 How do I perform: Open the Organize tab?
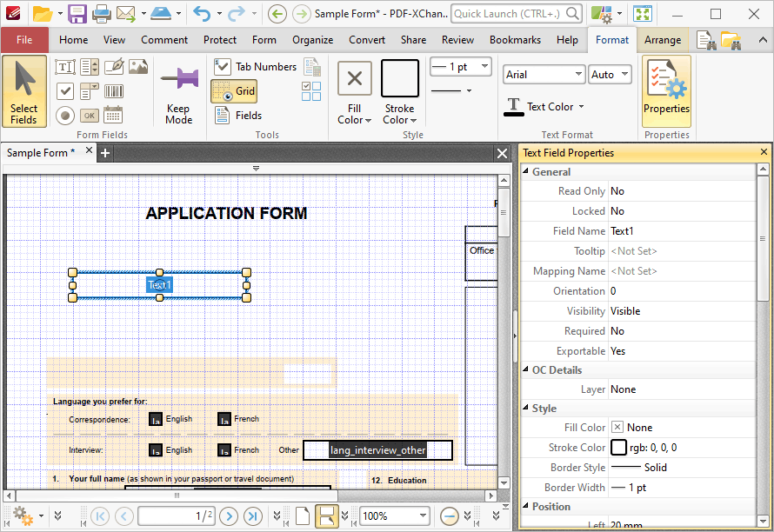pyautogui.click(x=312, y=40)
